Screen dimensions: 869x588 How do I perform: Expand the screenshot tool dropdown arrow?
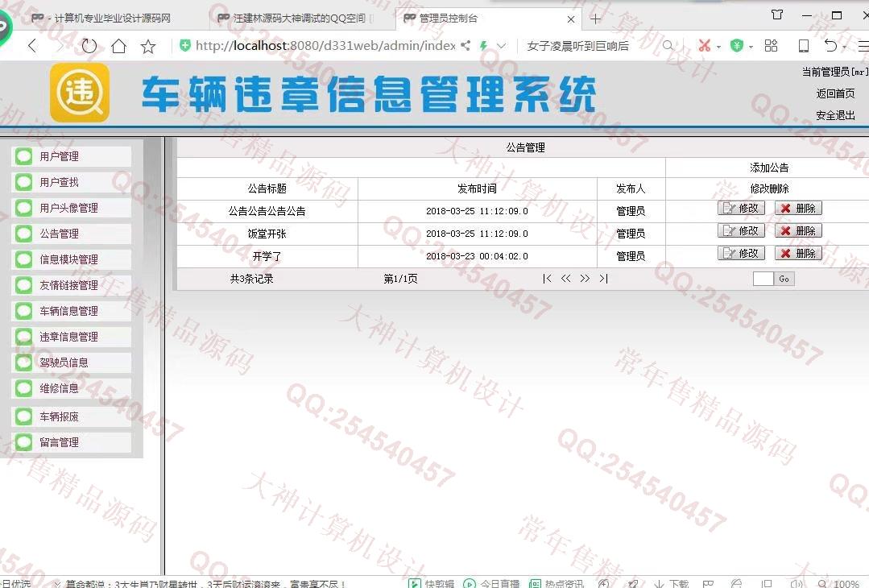click(x=719, y=47)
